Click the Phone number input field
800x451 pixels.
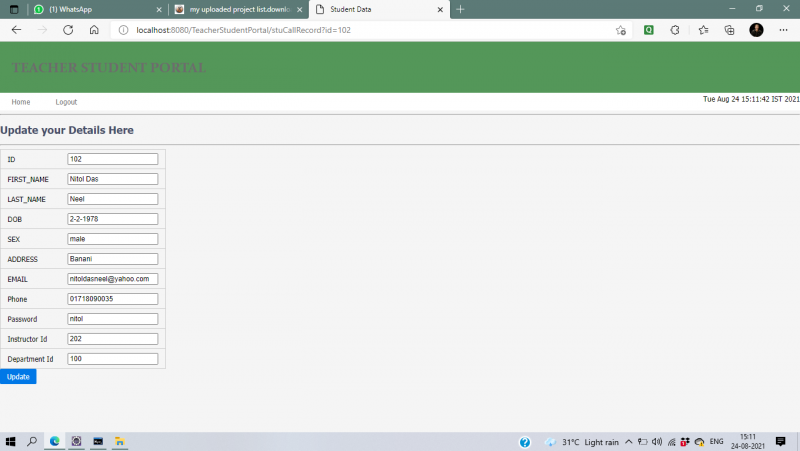pyautogui.click(x=113, y=298)
